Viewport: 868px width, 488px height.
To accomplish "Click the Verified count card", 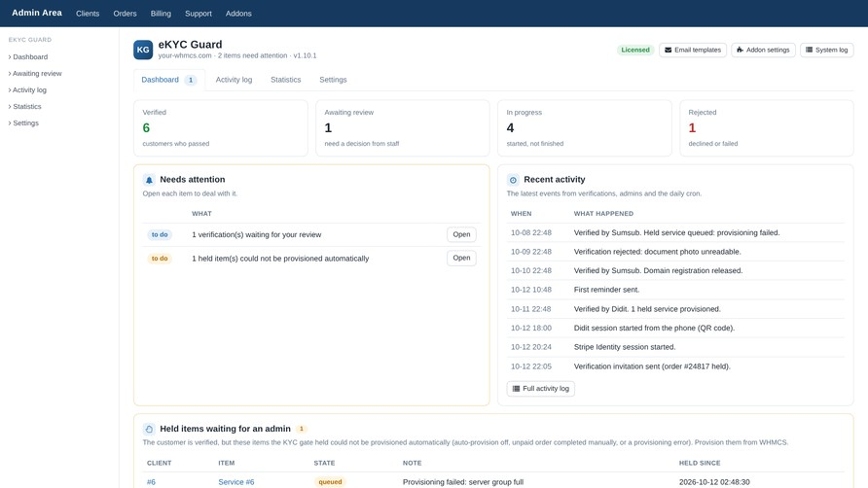I will pos(220,127).
